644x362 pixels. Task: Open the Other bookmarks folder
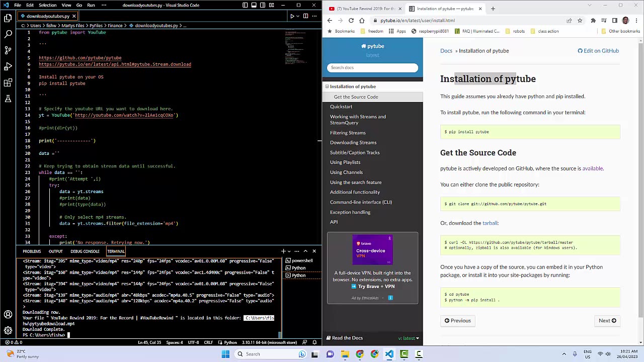pos(621,31)
